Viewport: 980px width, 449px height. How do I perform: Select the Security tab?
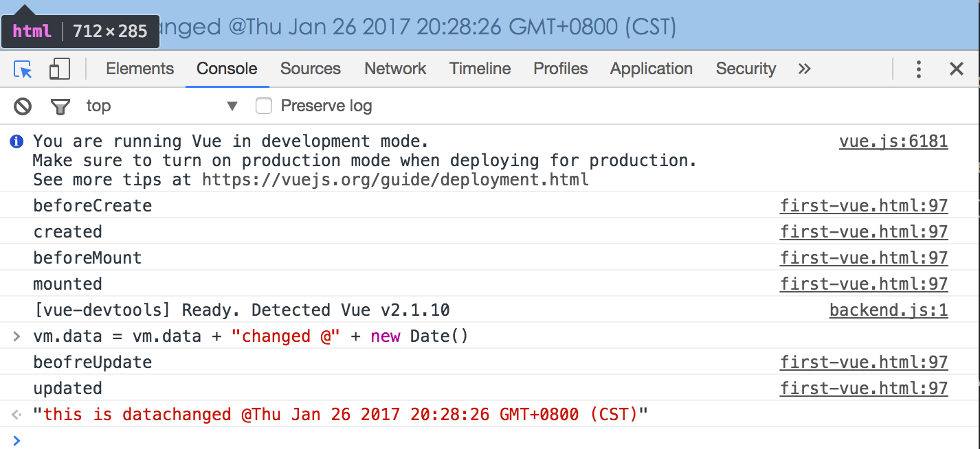[746, 69]
